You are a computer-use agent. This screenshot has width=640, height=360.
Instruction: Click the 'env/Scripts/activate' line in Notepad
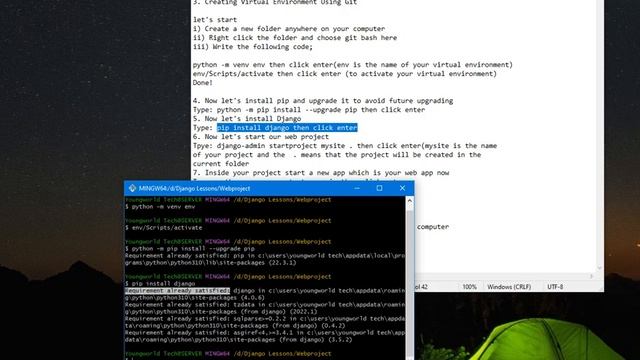click(345, 74)
